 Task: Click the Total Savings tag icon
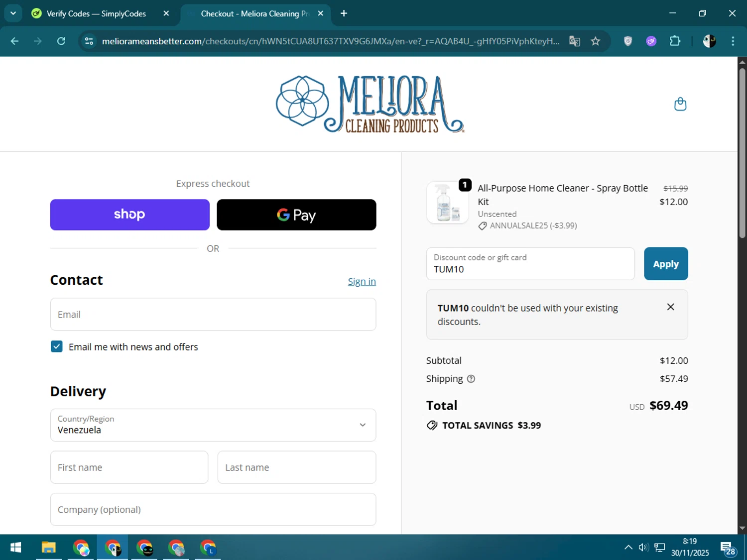[432, 425]
